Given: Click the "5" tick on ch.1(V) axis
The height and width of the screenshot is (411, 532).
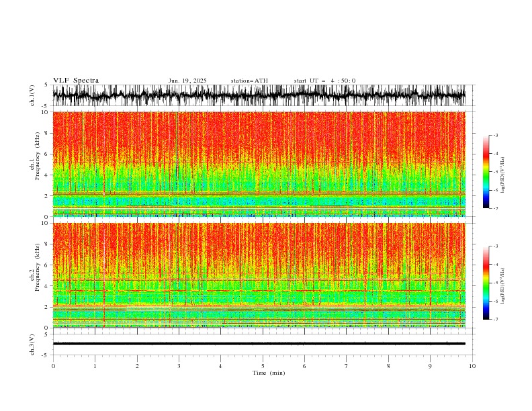Looking at the screenshot, I should click(47, 85).
